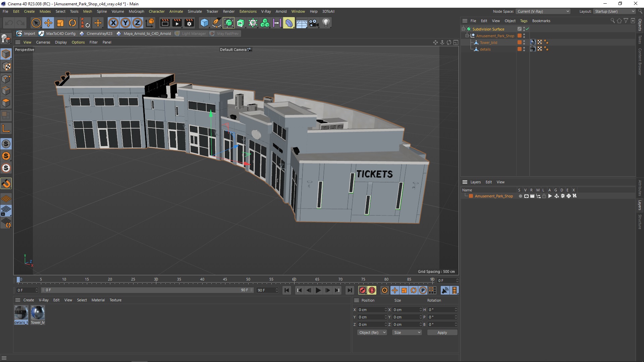Toggle Autokeying red button
Screen dimensions: 644x362
pos(372,290)
